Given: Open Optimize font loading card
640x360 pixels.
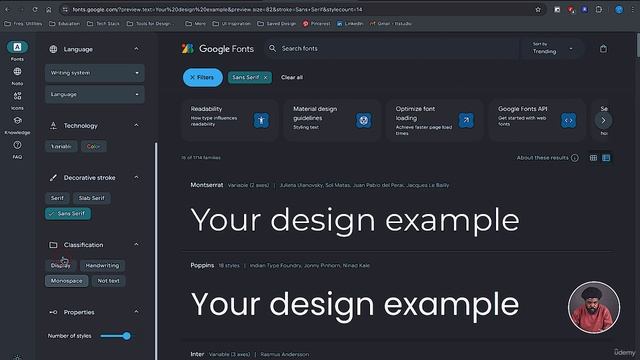Looking at the screenshot, I should (x=434, y=120).
